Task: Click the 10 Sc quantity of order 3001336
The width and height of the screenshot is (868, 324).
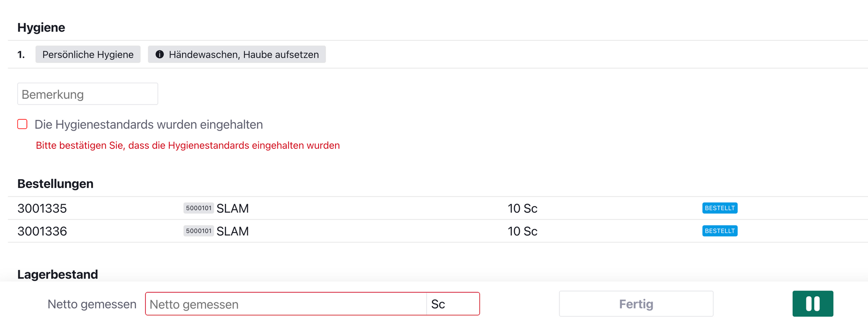Action: [523, 231]
